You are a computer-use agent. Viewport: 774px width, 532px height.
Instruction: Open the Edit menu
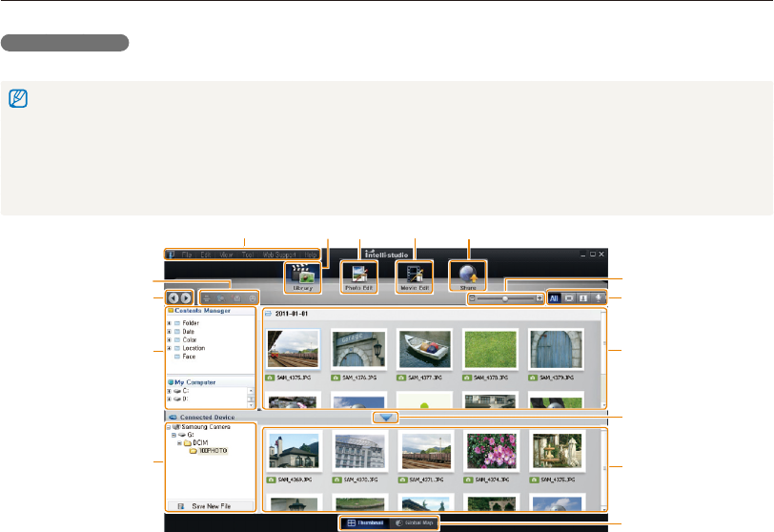coord(206,256)
